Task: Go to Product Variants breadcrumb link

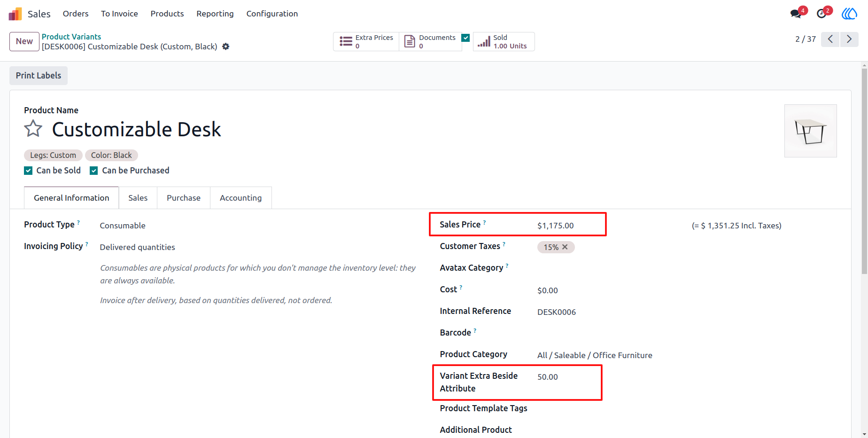Action: click(x=71, y=37)
